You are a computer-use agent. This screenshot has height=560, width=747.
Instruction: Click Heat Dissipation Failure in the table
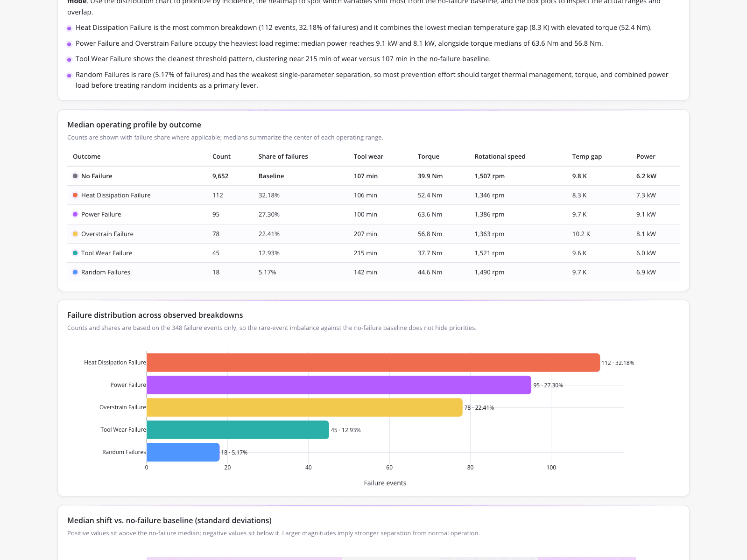click(x=116, y=195)
